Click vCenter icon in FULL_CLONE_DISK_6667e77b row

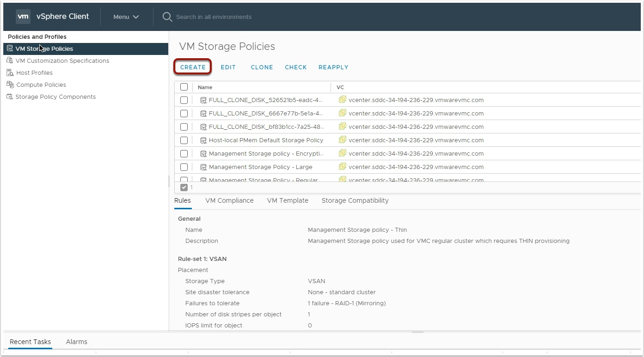(x=343, y=113)
